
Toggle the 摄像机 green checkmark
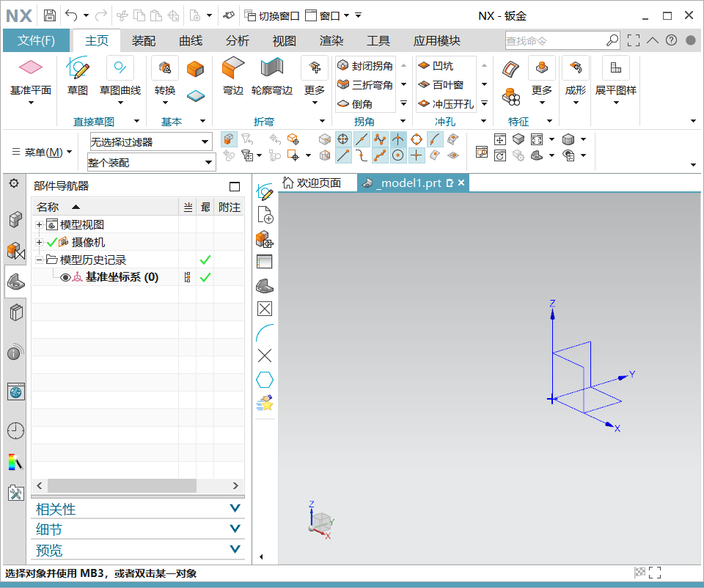51,242
